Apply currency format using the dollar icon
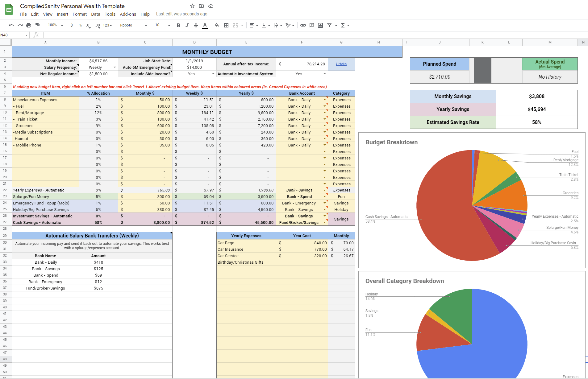Screen dimensions: 588x379 pos(72,25)
